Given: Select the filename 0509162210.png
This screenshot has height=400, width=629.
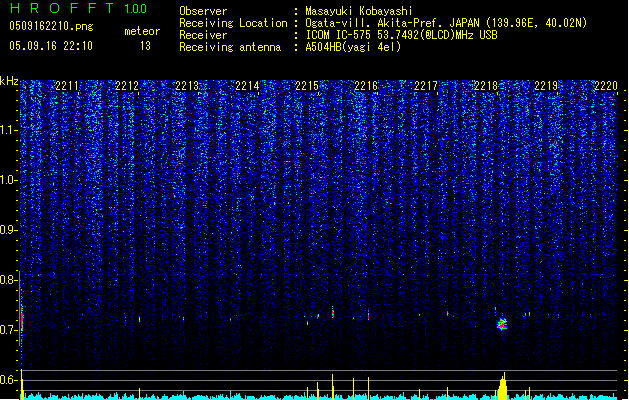Looking at the screenshot, I should tap(51, 27).
